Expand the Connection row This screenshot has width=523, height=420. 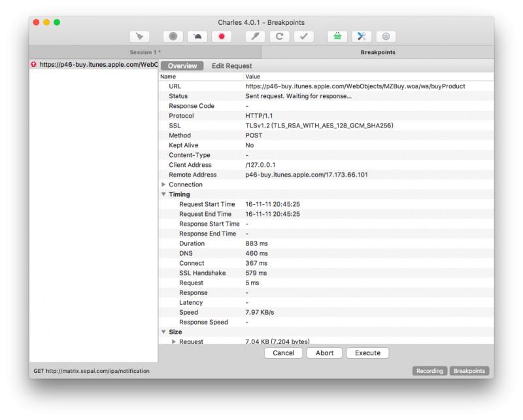[163, 184]
